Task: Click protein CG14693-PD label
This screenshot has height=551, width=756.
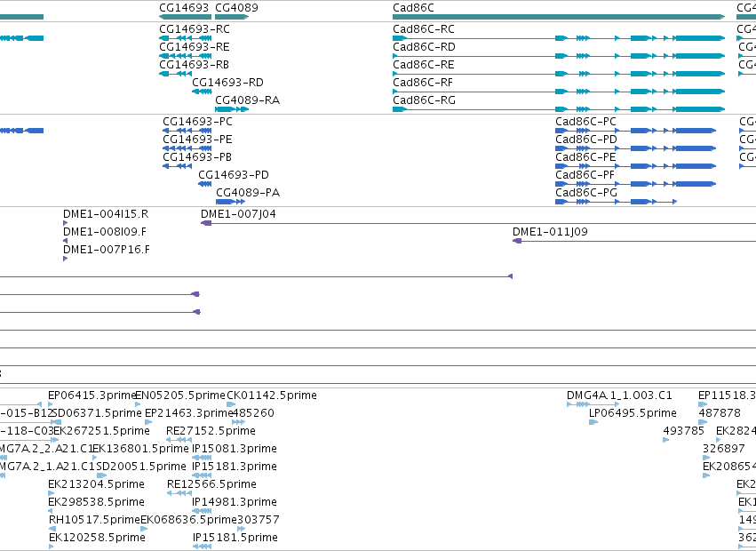Action: pyautogui.click(x=234, y=175)
